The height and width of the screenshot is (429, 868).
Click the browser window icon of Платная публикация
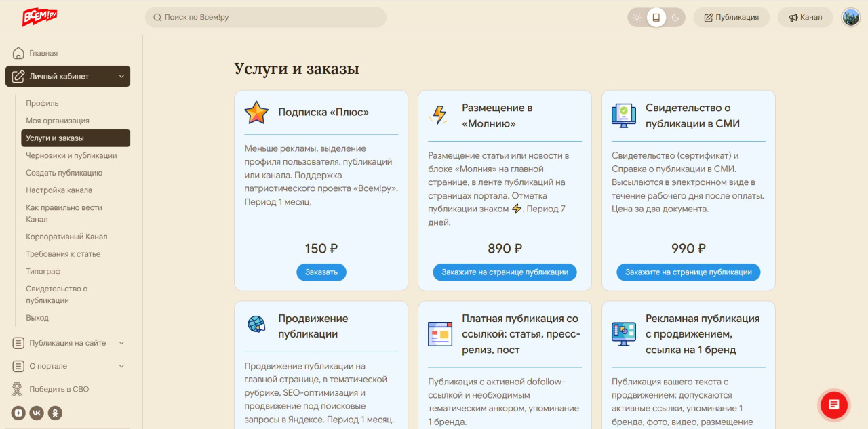440,334
